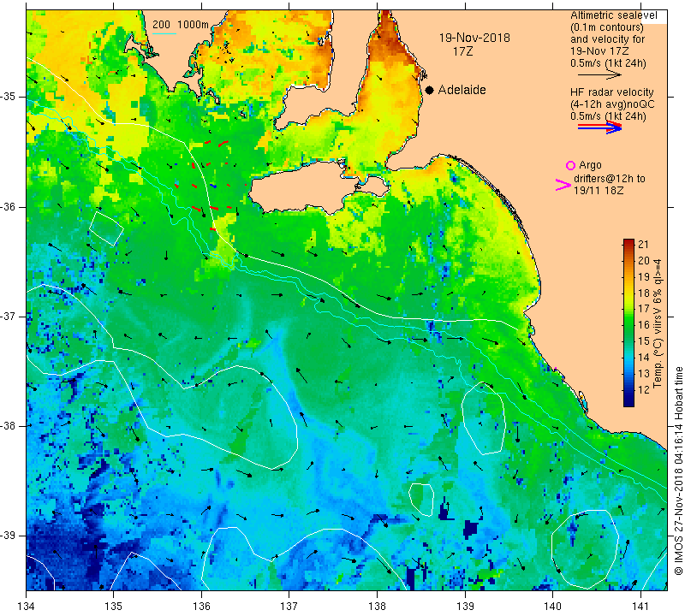Viewport: 685px width, 616px height.
Task: Click the Adelaide city label
Action: coord(462,90)
